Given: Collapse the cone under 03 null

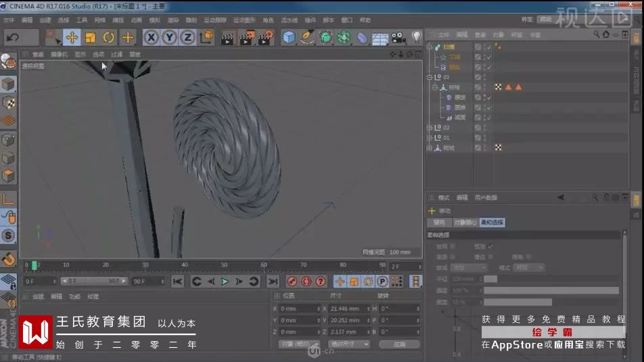Looking at the screenshot, I should tap(435, 87).
